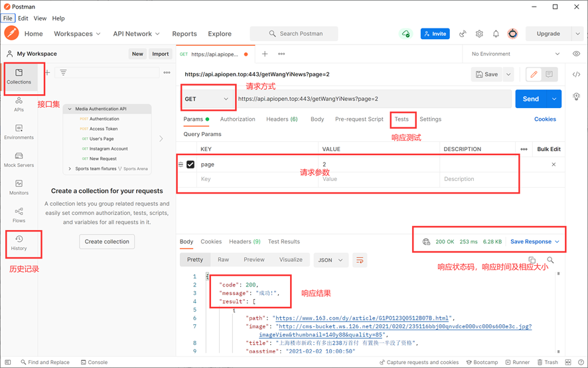Click the cloud sync status icon

pos(405,34)
